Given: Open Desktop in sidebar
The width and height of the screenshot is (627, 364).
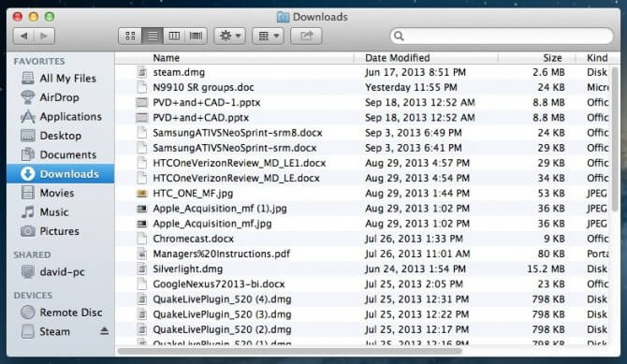Looking at the screenshot, I should tap(60, 136).
